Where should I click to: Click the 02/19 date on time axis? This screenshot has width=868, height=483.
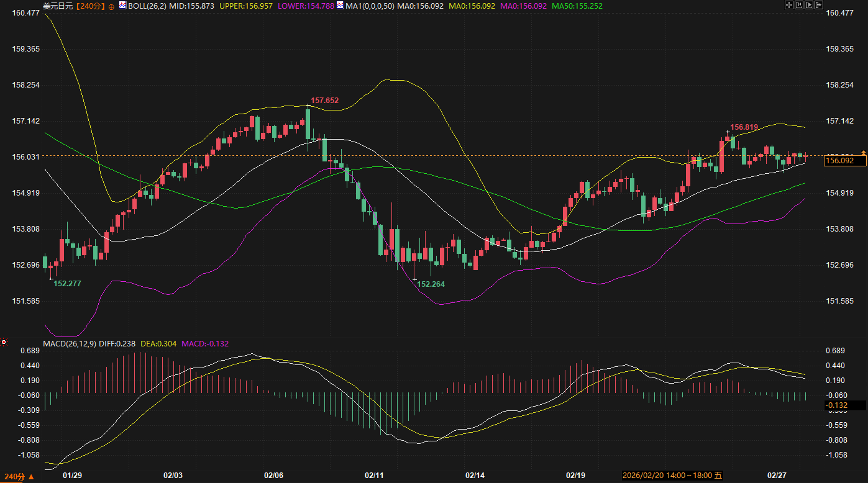pos(575,476)
